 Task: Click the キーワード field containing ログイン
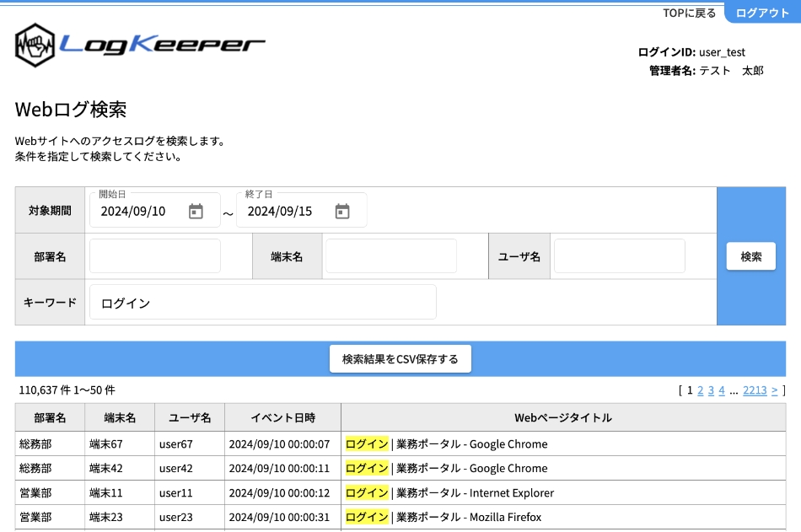tap(263, 303)
